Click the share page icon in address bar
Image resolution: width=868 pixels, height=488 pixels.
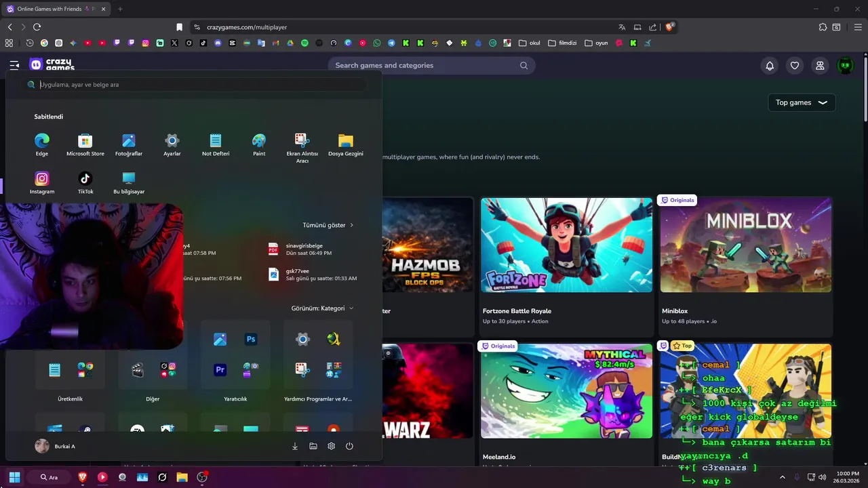pyautogui.click(x=652, y=27)
